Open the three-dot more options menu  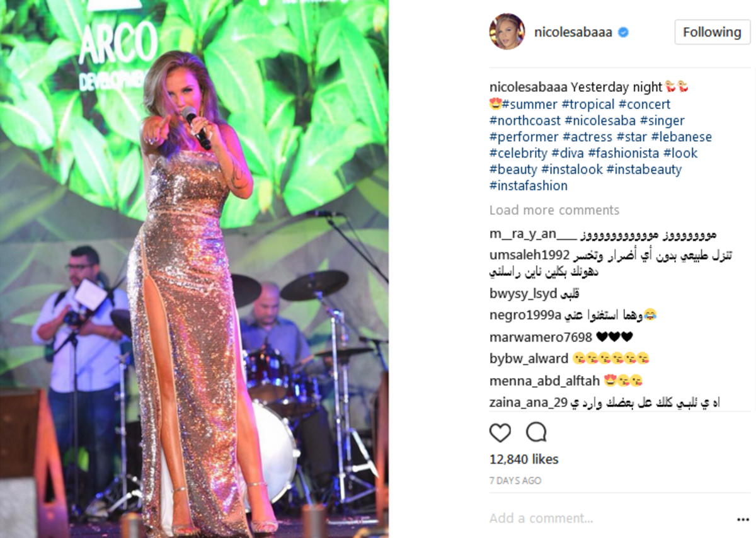(x=743, y=520)
